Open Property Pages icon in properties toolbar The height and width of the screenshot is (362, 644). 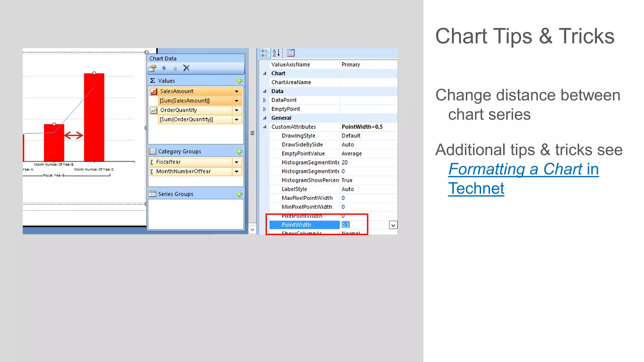point(291,53)
